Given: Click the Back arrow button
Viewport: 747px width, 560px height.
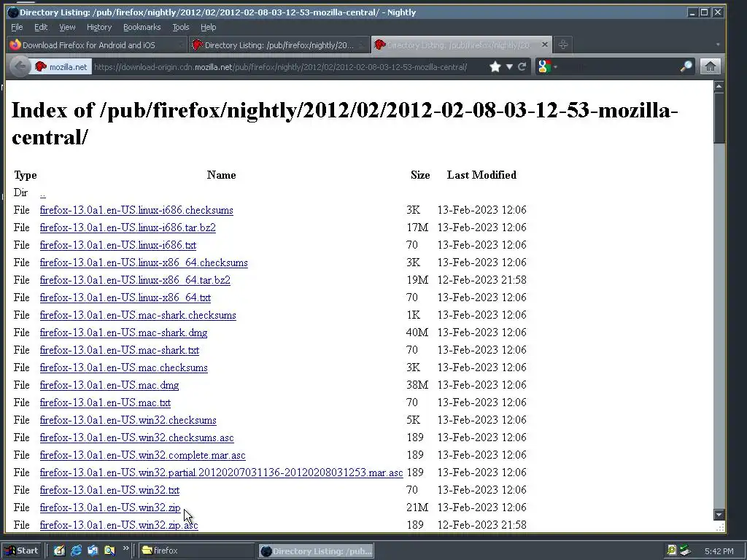Looking at the screenshot, I should (x=20, y=66).
